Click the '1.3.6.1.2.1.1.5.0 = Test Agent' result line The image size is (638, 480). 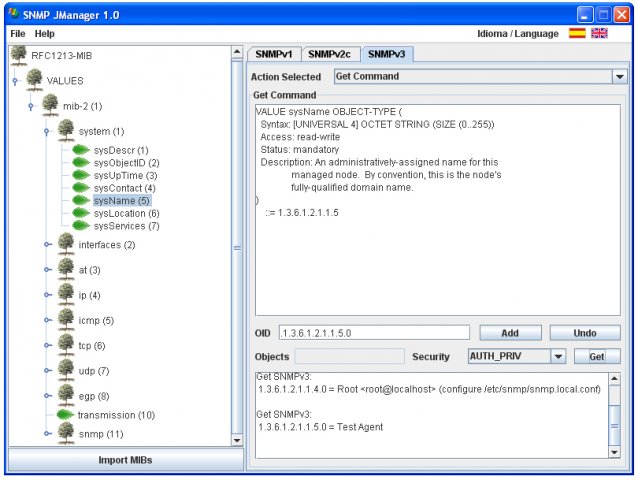[x=321, y=427]
